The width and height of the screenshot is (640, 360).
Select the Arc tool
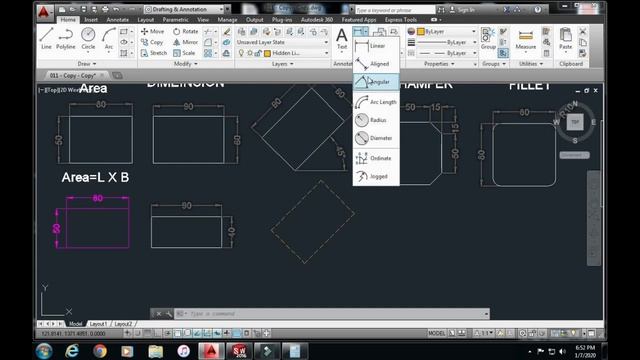[109, 39]
